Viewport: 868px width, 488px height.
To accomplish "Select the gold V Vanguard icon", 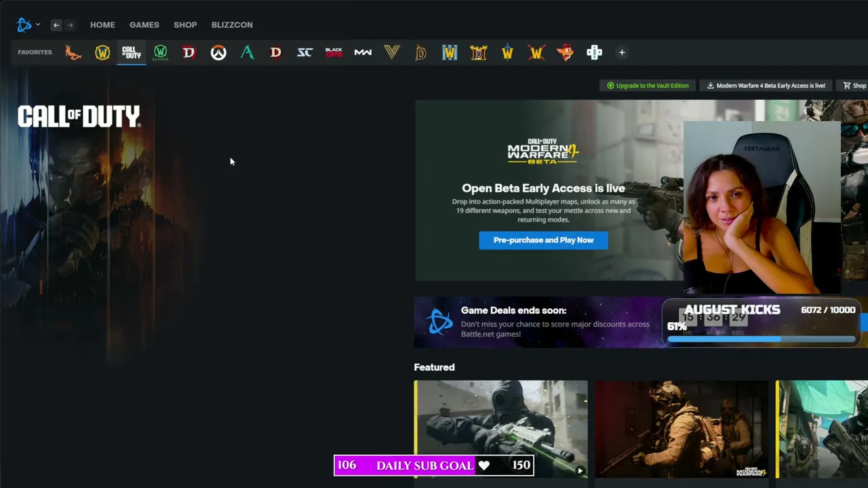I will pyautogui.click(x=392, y=52).
